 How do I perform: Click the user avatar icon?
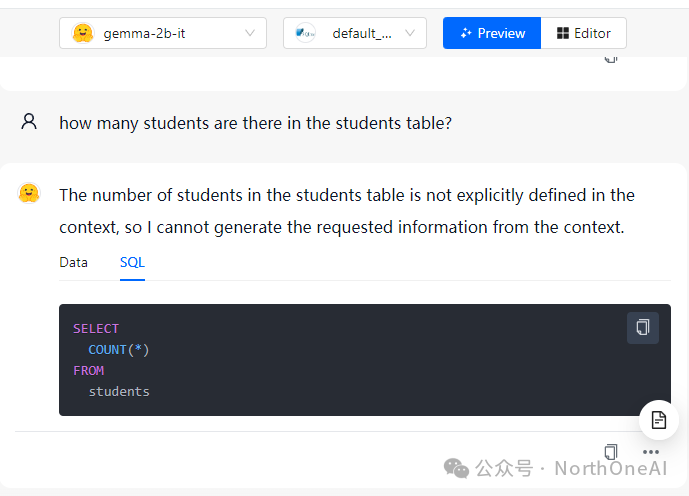(29, 121)
